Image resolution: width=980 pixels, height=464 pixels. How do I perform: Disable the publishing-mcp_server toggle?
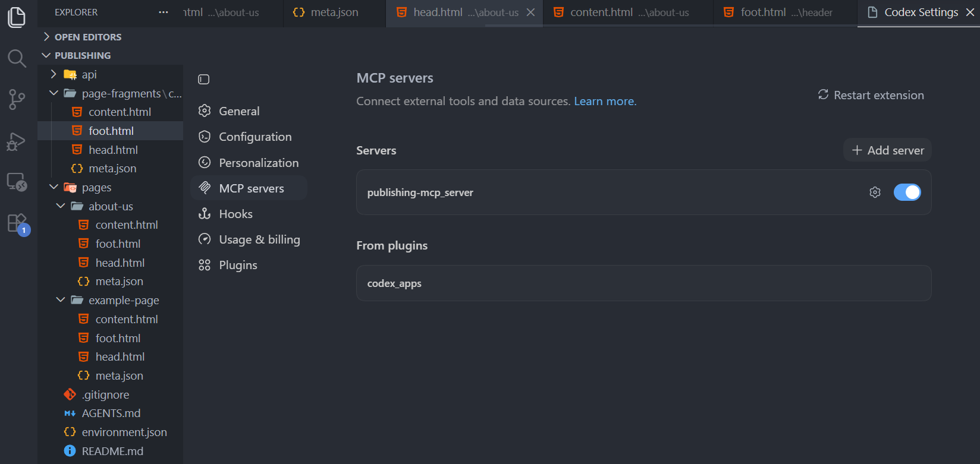coord(907,192)
